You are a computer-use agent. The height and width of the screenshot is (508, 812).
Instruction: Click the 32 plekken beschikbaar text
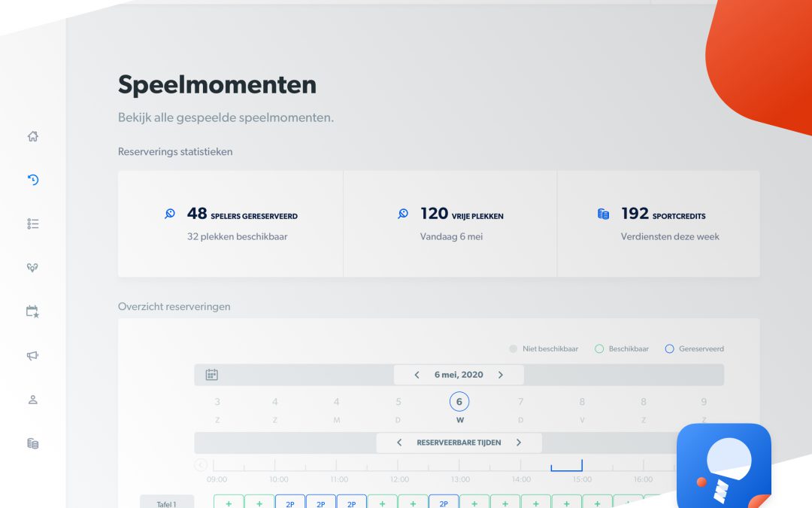click(237, 236)
